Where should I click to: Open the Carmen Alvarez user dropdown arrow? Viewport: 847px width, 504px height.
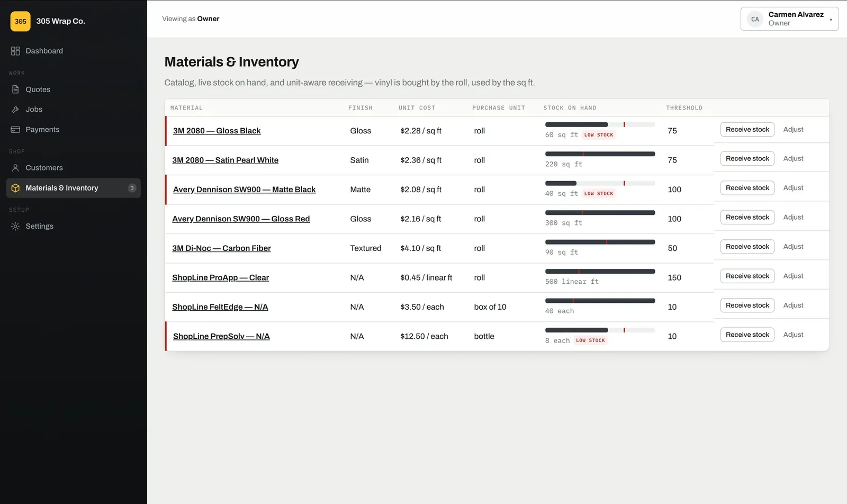click(831, 20)
